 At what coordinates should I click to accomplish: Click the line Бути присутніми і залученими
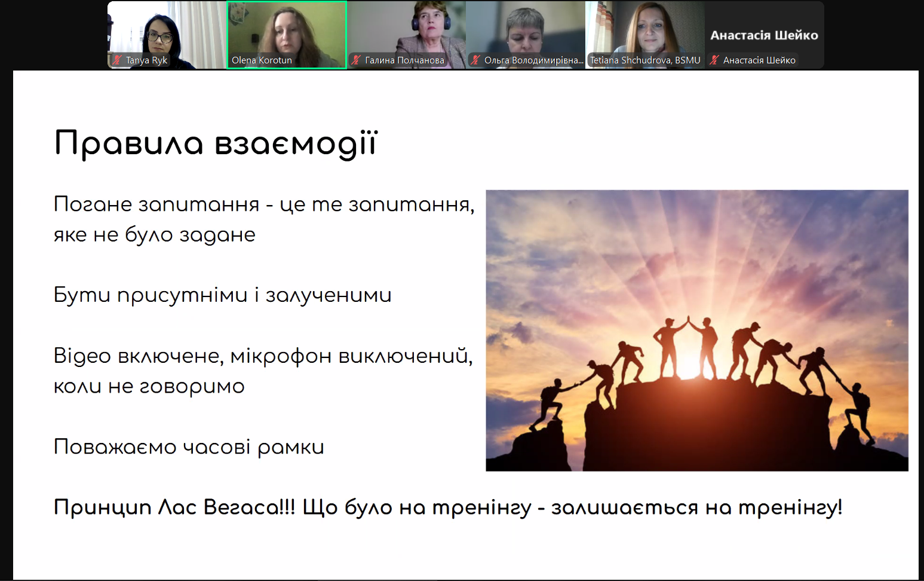point(222,295)
